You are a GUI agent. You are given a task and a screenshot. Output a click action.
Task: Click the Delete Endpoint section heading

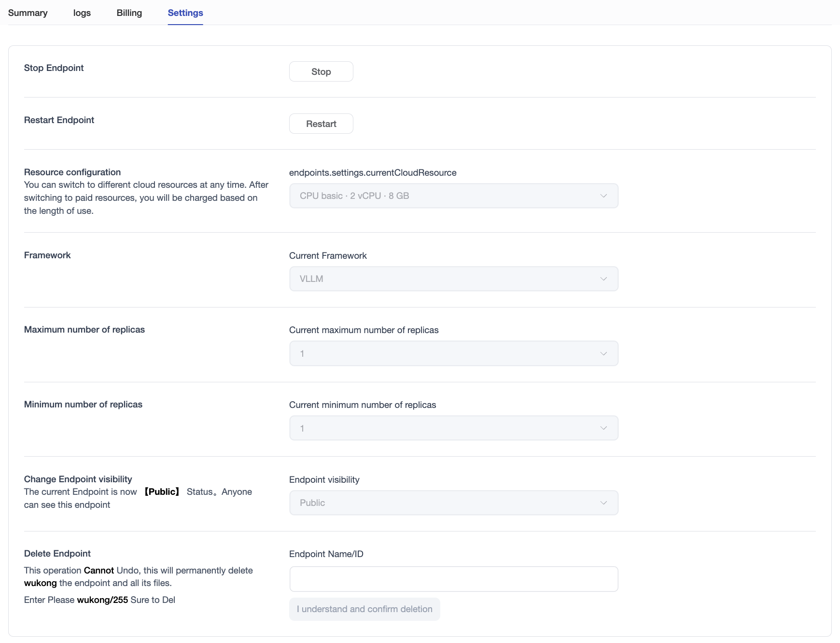tap(57, 554)
